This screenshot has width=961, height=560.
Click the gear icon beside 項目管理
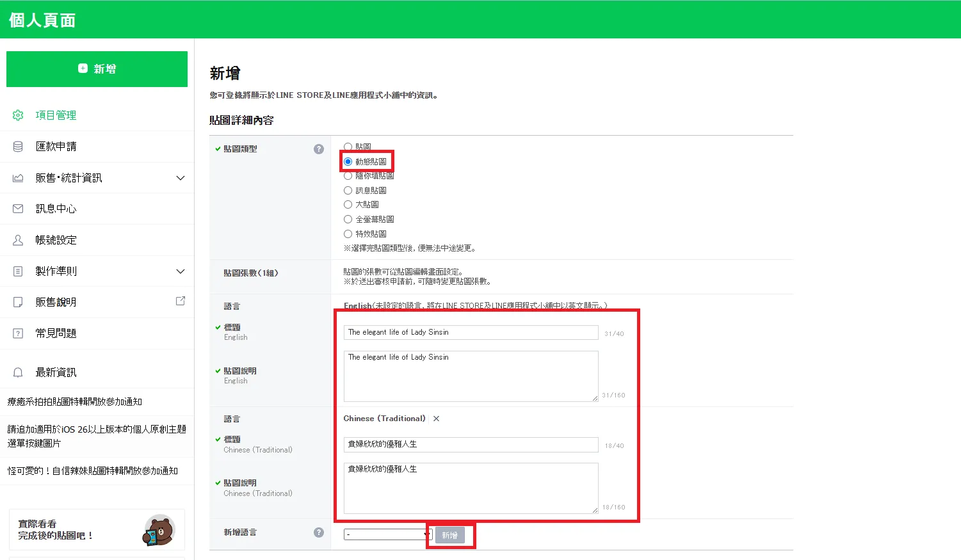click(x=18, y=115)
